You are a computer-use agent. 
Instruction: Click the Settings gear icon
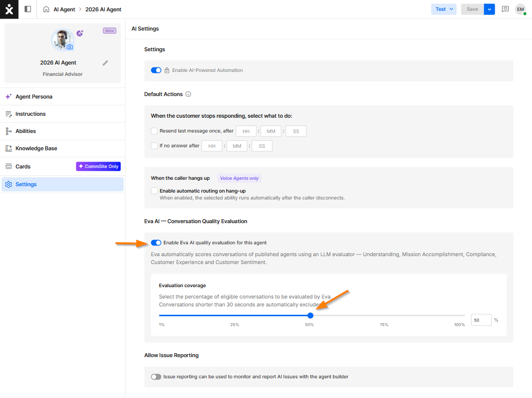[x=8, y=184]
